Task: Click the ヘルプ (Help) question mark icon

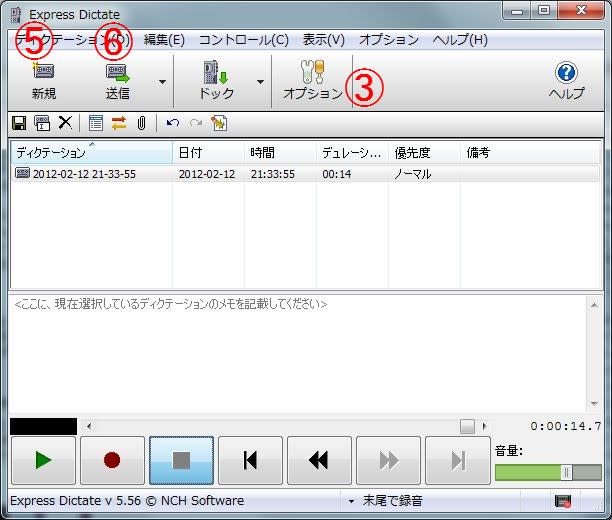Action: tap(566, 74)
